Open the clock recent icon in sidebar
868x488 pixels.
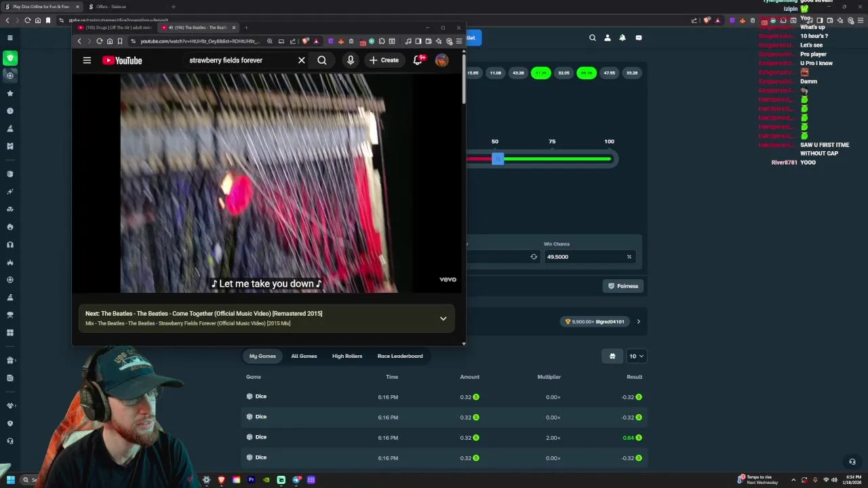pyautogui.click(x=10, y=111)
